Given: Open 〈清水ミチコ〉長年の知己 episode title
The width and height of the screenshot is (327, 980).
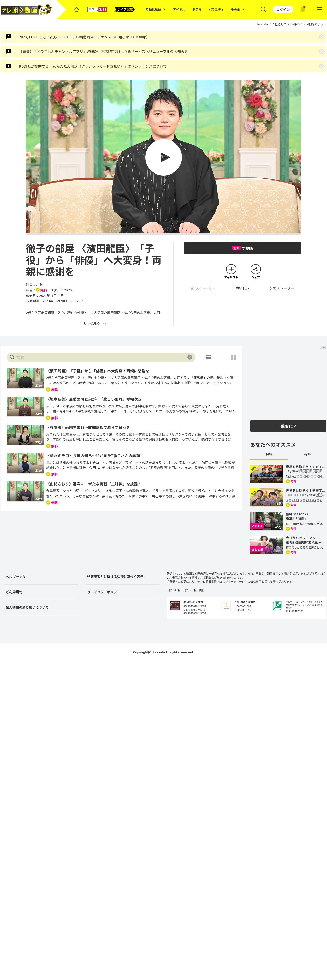Looking at the screenshot, I should click(x=94, y=455).
